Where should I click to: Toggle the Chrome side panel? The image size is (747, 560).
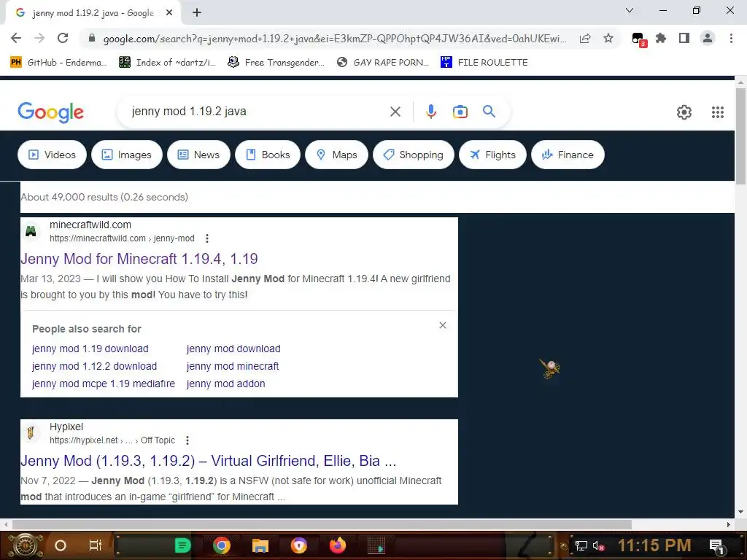684,38
